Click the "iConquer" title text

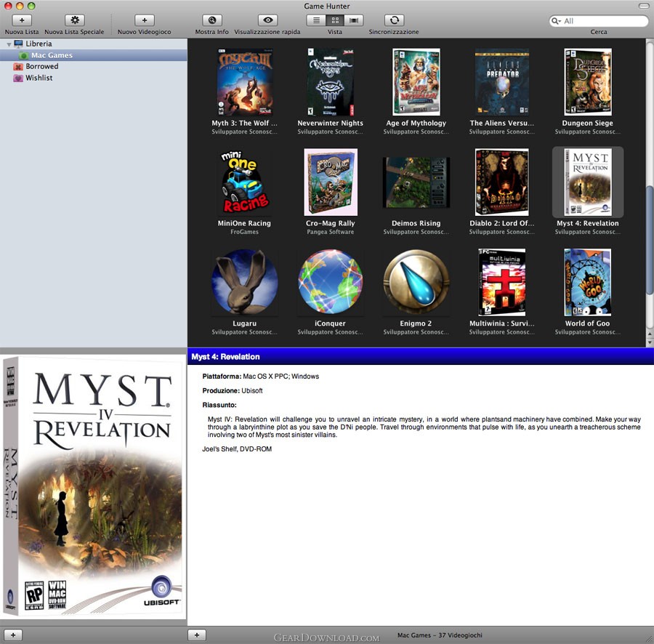click(x=331, y=323)
